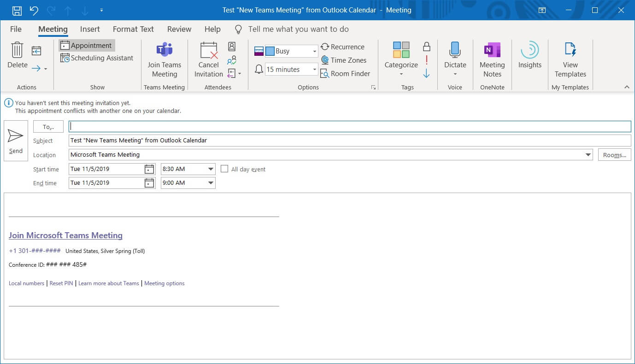Click the +1 301 dial-in phone number link
This screenshot has width=635, height=364.
(35, 251)
